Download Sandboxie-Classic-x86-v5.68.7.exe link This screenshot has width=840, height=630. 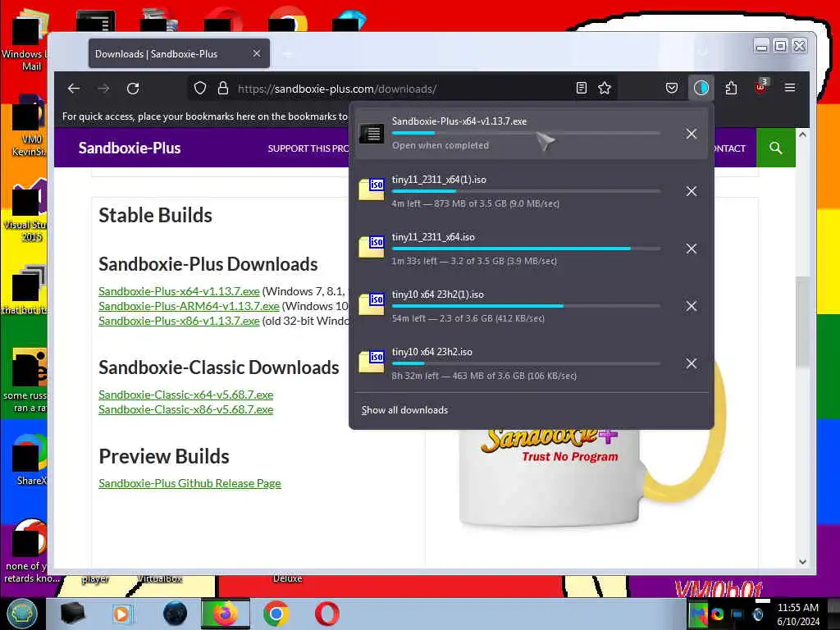coord(186,410)
